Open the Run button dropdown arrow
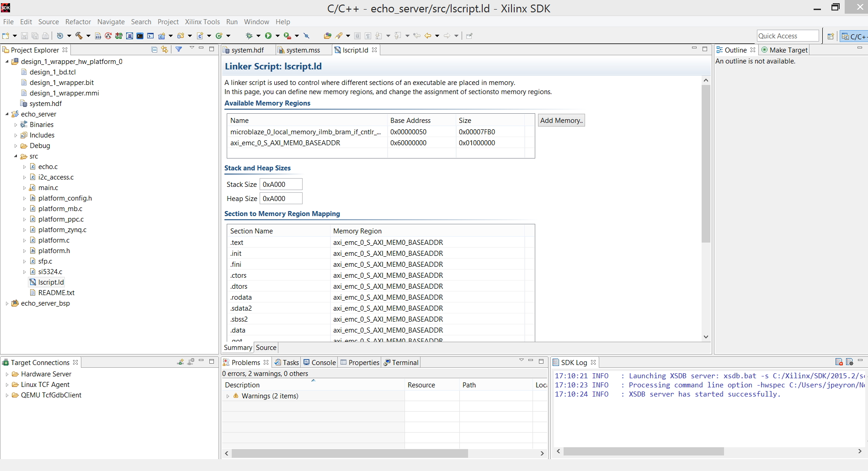The image size is (868, 471). pos(277,36)
